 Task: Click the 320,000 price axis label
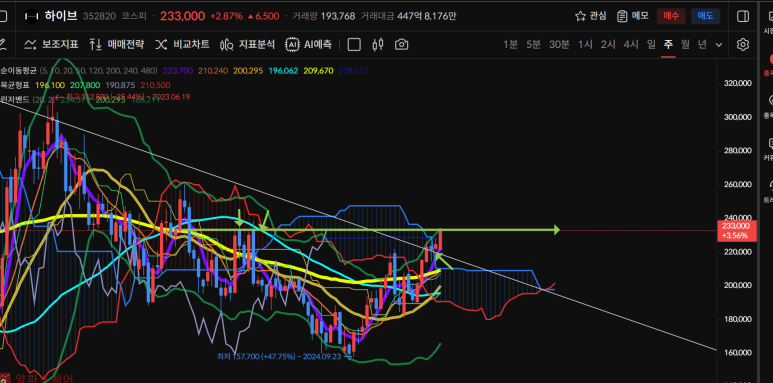click(738, 83)
